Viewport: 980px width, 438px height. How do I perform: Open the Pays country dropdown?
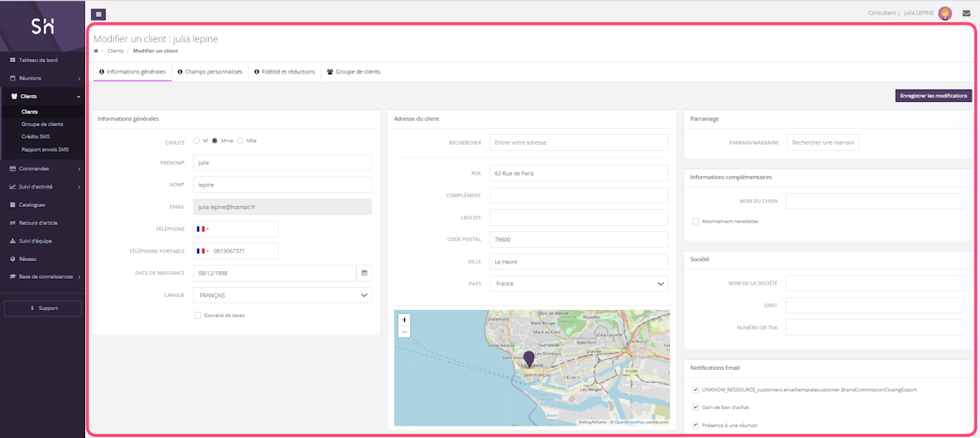click(578, 283)
